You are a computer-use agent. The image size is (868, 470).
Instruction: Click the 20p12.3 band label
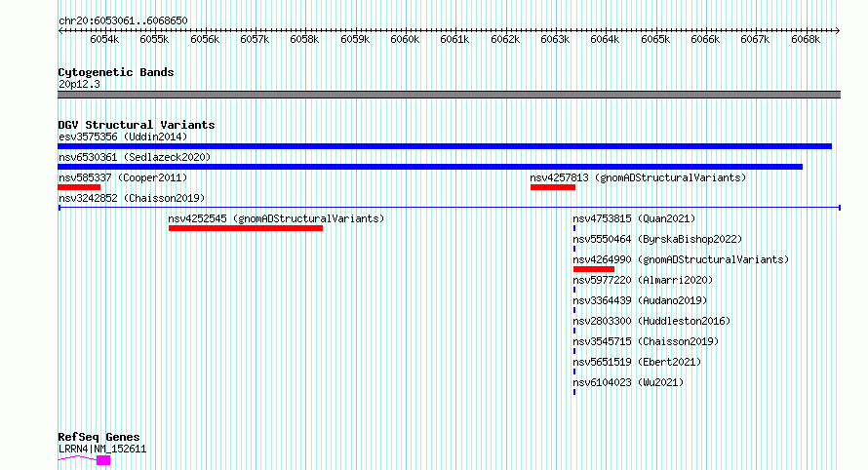tap(79, 84)
